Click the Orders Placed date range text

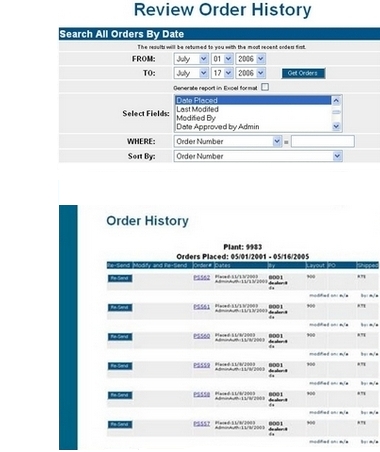click(x=243, y=257)
